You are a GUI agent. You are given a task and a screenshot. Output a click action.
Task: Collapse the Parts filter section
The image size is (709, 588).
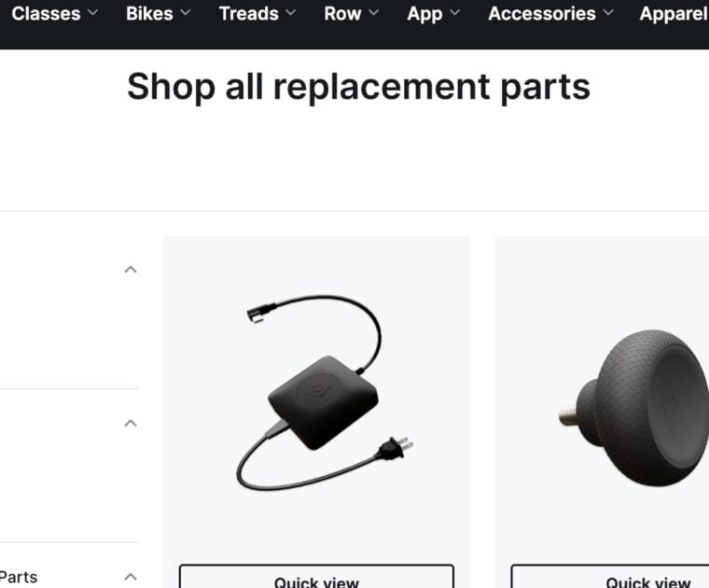(131, 577)
